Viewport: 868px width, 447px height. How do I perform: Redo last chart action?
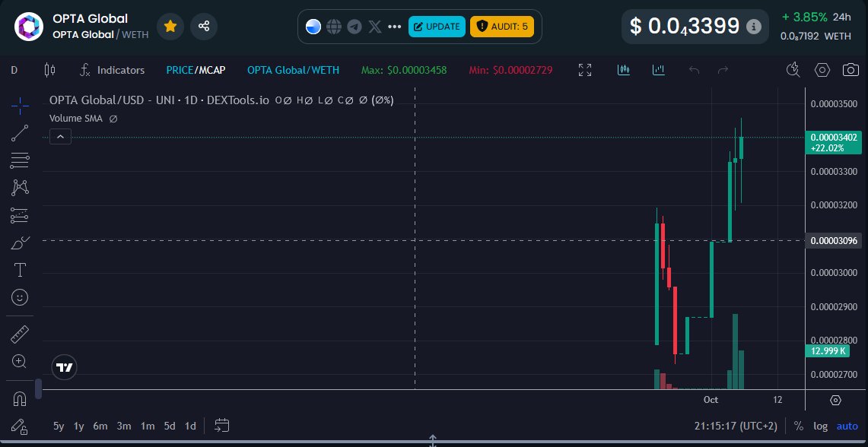tap(723, 70)
